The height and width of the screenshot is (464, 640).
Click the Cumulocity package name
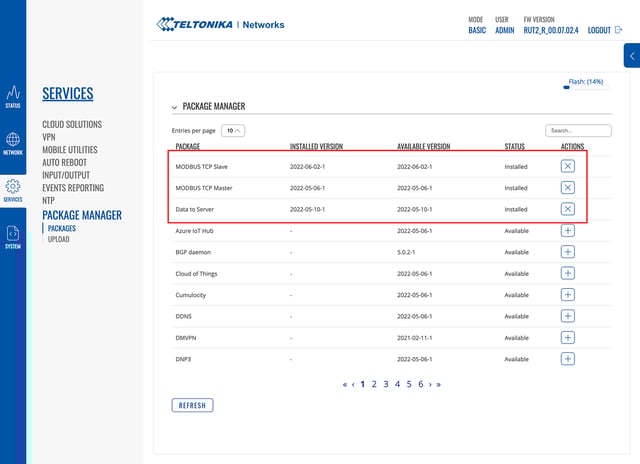(191, 295)
